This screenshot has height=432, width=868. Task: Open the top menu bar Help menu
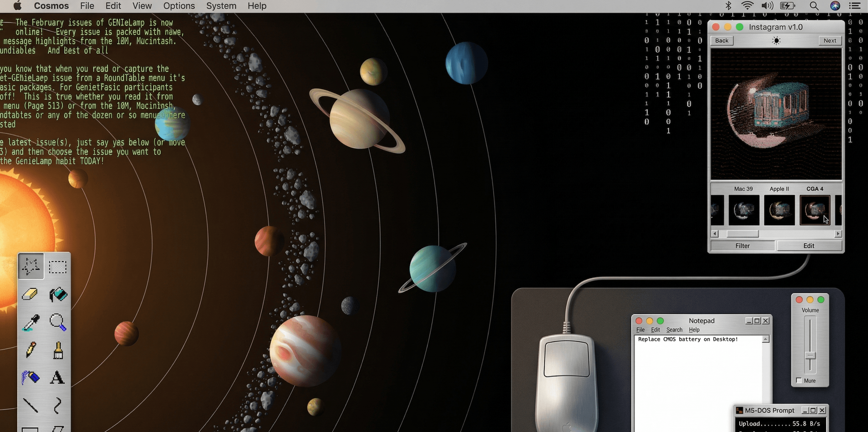[257, 6]
